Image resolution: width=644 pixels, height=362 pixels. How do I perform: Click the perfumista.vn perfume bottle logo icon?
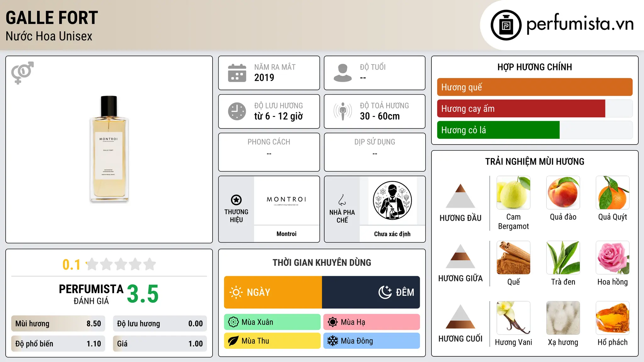[506, 25]
